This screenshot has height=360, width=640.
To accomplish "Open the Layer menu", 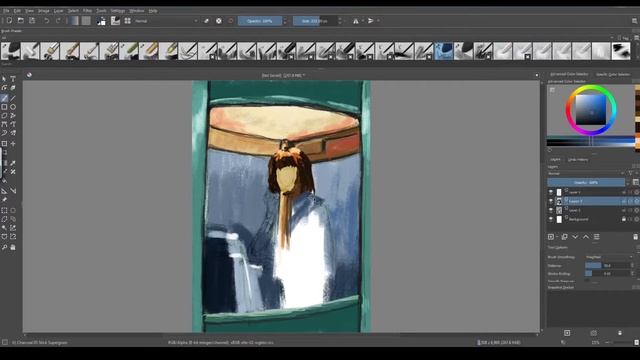I will pyautogui.click(x=58, y=11).
